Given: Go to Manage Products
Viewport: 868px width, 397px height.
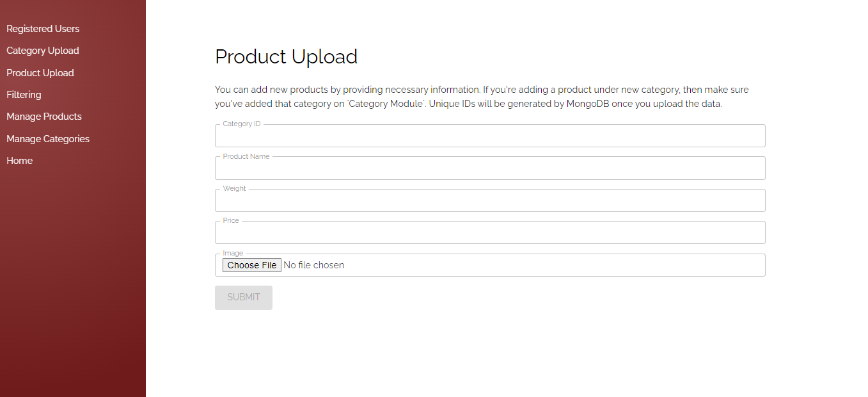Looking at the screenshot, I should [x=43, y=116].
